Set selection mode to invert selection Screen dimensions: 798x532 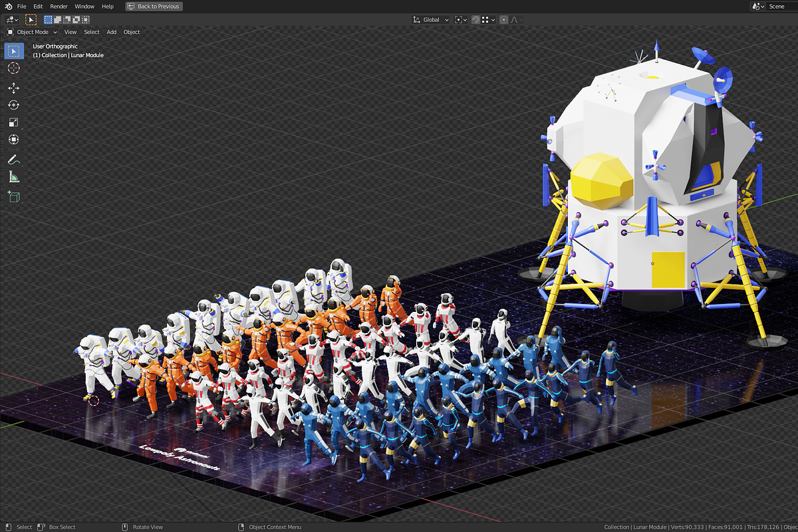tap(76, 20)
